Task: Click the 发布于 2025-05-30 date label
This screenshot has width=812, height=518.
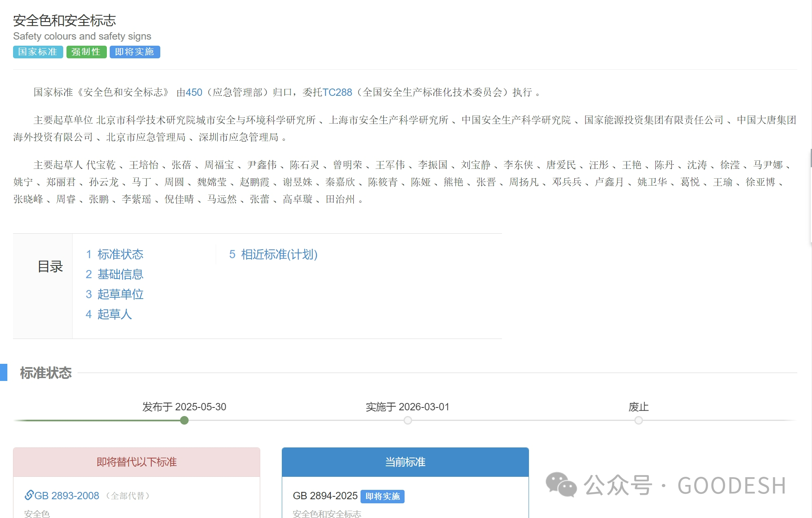Action: coord(184,407)
